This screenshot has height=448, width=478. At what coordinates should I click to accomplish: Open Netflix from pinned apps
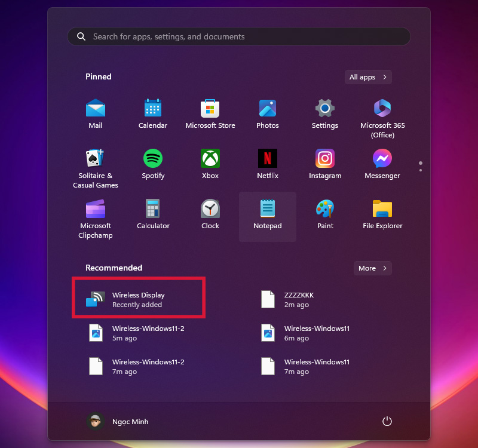click(268, 164)
